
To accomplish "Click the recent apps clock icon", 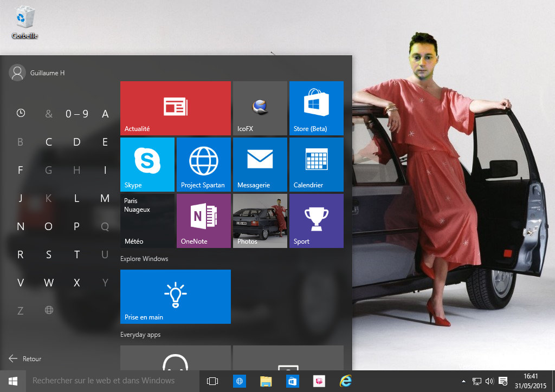I will pos(21,113).
